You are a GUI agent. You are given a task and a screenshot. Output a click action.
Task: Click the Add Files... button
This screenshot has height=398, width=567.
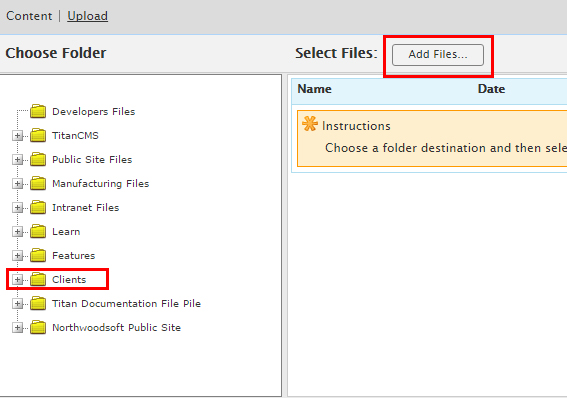click(x=438, y=55)
